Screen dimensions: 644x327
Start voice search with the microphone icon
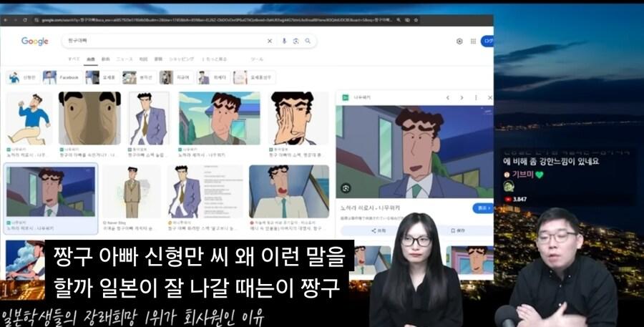[x=284, y=41]
